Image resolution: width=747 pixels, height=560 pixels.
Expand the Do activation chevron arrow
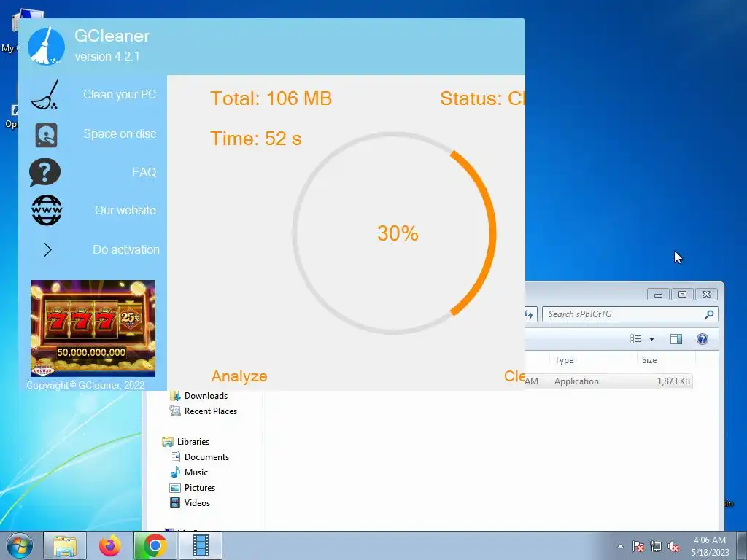pos(47,249)
